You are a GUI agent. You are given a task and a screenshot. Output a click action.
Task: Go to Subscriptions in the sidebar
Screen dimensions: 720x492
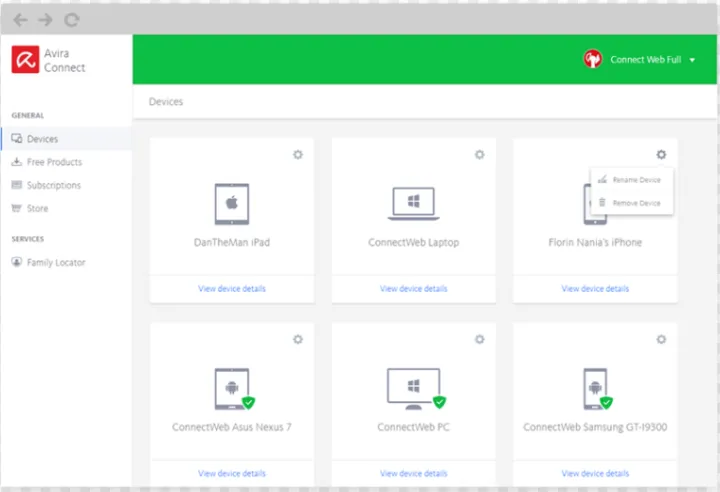[54, 185]
